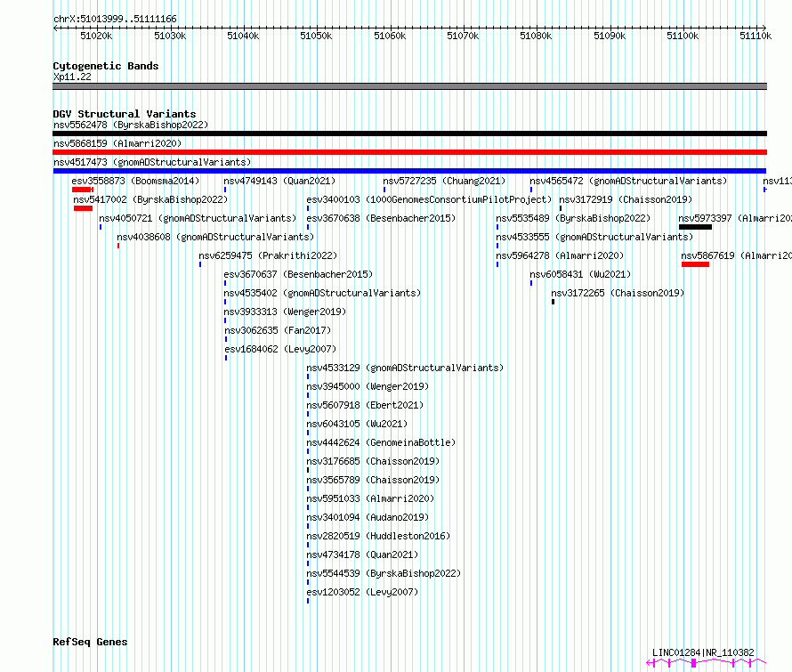Click 51060k position on ruler
This screenshot has width=792, height=672.
(x=390, y=36)
